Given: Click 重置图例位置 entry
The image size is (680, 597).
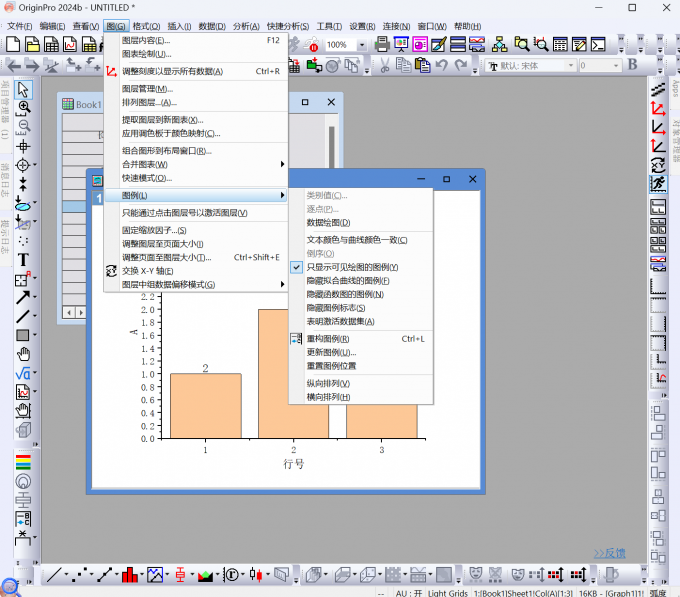Looking at the screenshot, I should (x=361, y=366).
